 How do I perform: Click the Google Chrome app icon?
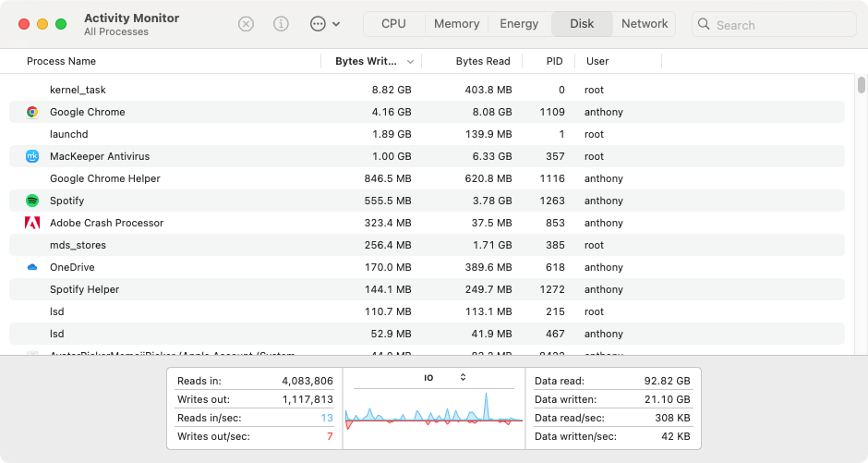pos(32,112)
